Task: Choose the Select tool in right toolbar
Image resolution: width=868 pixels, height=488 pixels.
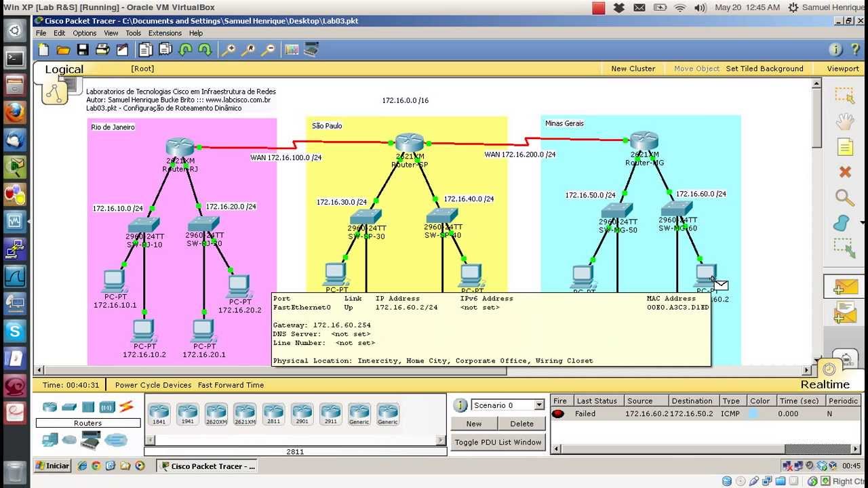Action: point(844,95)
